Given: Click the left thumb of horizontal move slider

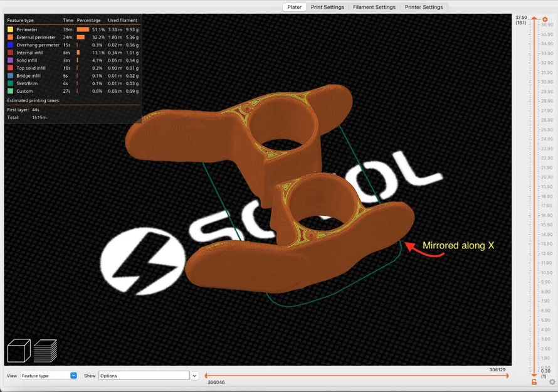Looking at the screenshot, I should pos(206,376).
